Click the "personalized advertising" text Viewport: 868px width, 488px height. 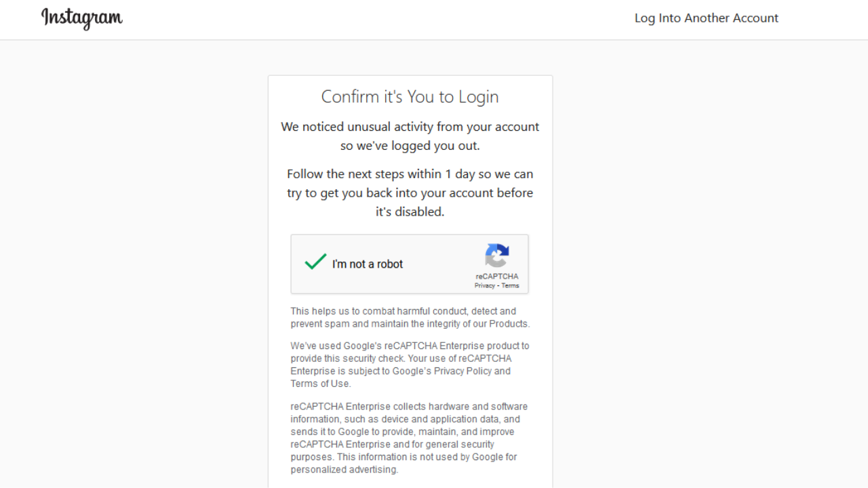[x=343, y=470]
